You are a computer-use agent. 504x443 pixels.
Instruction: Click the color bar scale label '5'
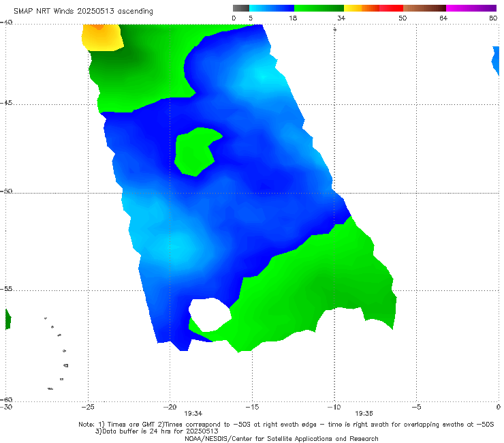[x=251, y=18]
